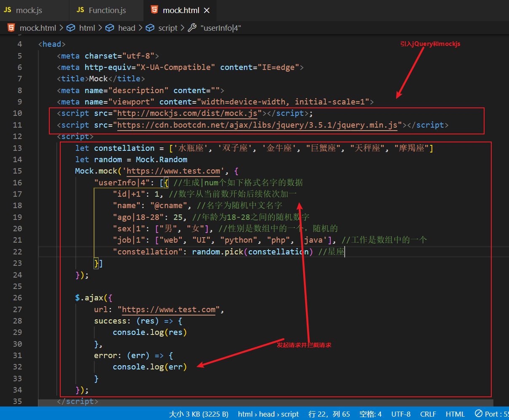The height and width of the screenshot is (420, 509).
Task: Click the "X-UA-Compatible" attribute value
Action: [176, 67]
